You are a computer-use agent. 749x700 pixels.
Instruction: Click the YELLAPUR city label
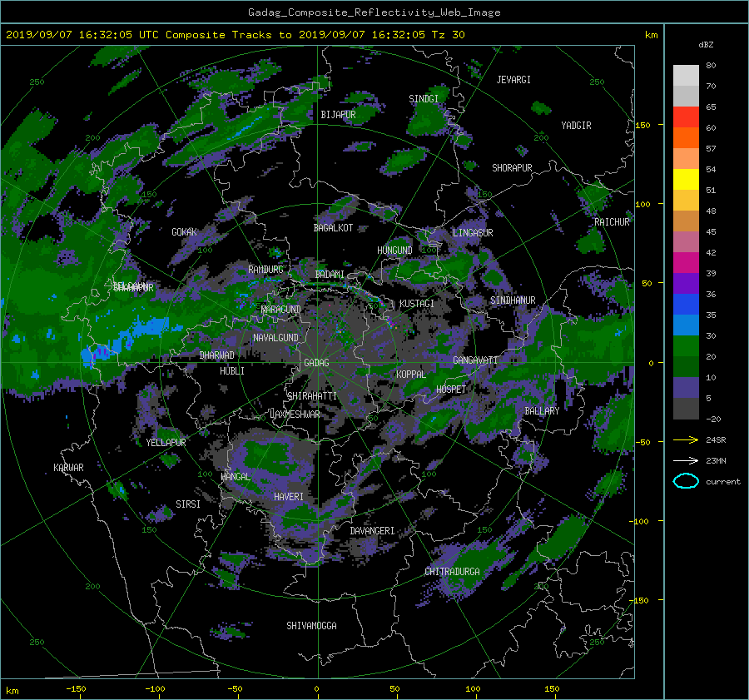[166, 443]
